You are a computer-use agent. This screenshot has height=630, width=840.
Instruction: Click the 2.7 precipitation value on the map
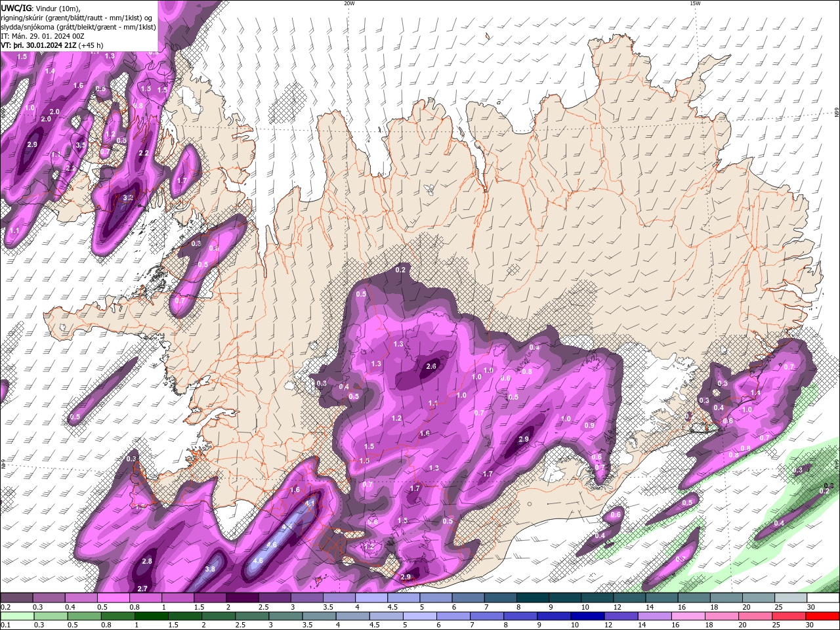tap(142, 589)
